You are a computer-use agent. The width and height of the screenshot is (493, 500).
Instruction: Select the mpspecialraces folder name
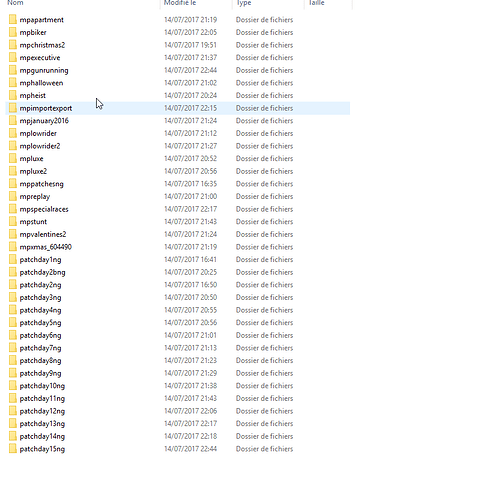click(44, 209)
